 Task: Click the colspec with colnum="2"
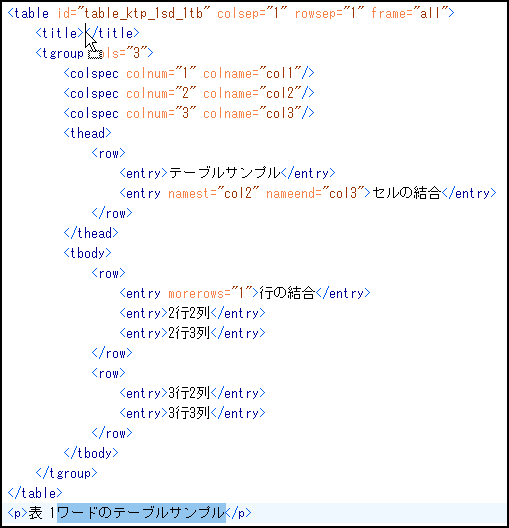coord(189,93)
